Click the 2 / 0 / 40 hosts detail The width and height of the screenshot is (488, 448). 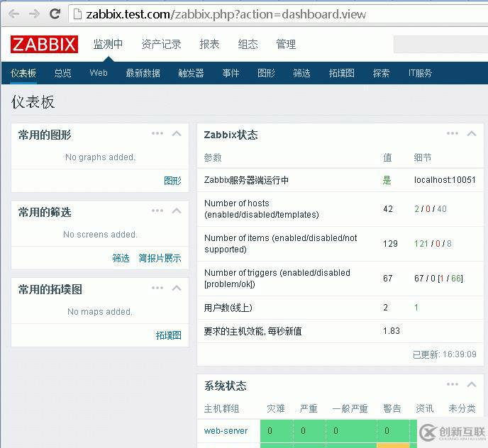click(x=430, y=208)
